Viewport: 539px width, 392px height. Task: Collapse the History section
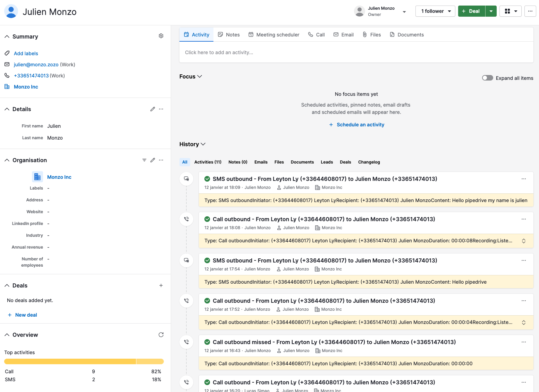click(x=203, y=144)
